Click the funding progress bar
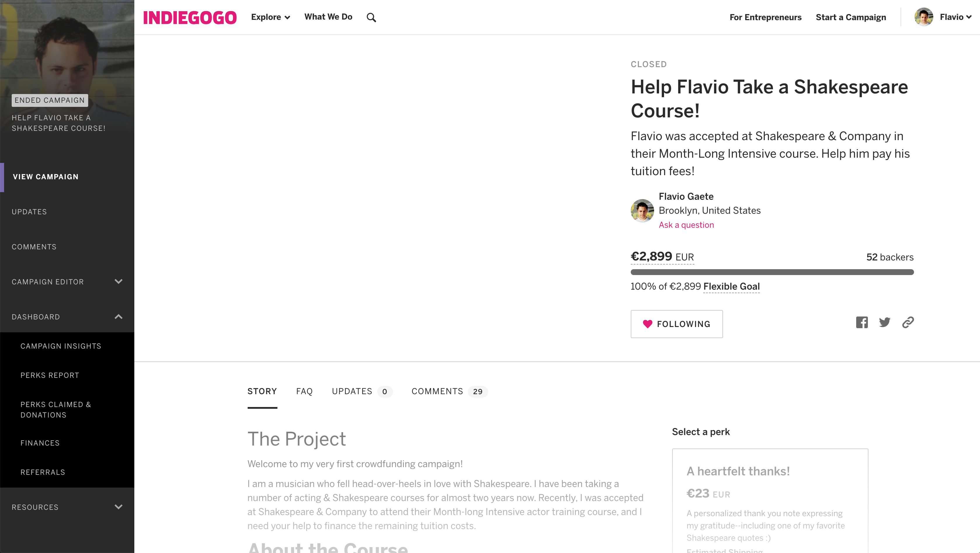Screen dimensions: 980x553 click(x=772, y=272)
